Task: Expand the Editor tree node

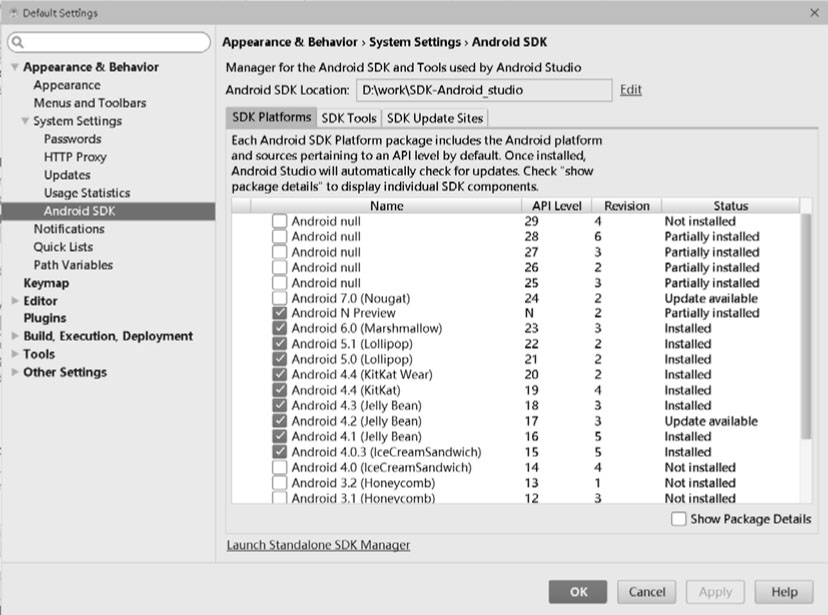Action: pos(15,301)
